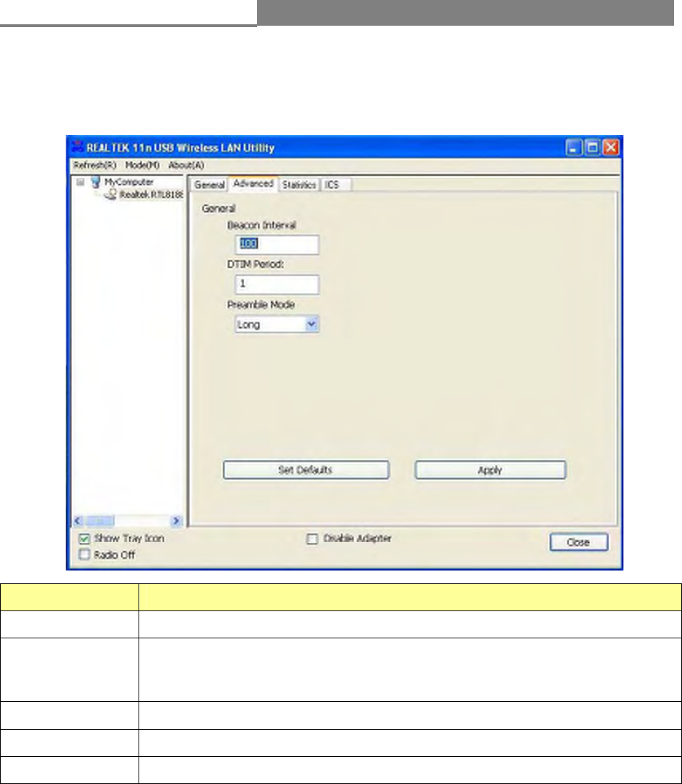
Task: Click the Close button at bottom
Action: tap(578, 542)
